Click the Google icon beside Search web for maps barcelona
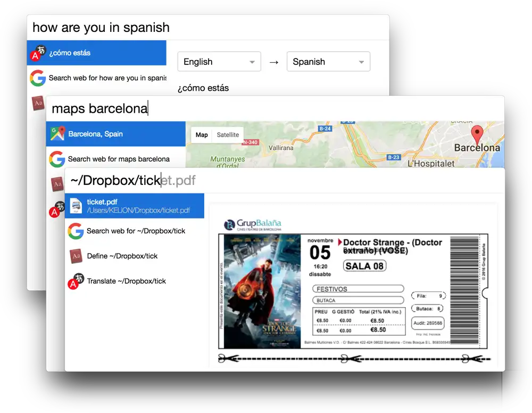Screen dimensions: 532x413 [57, 159]
